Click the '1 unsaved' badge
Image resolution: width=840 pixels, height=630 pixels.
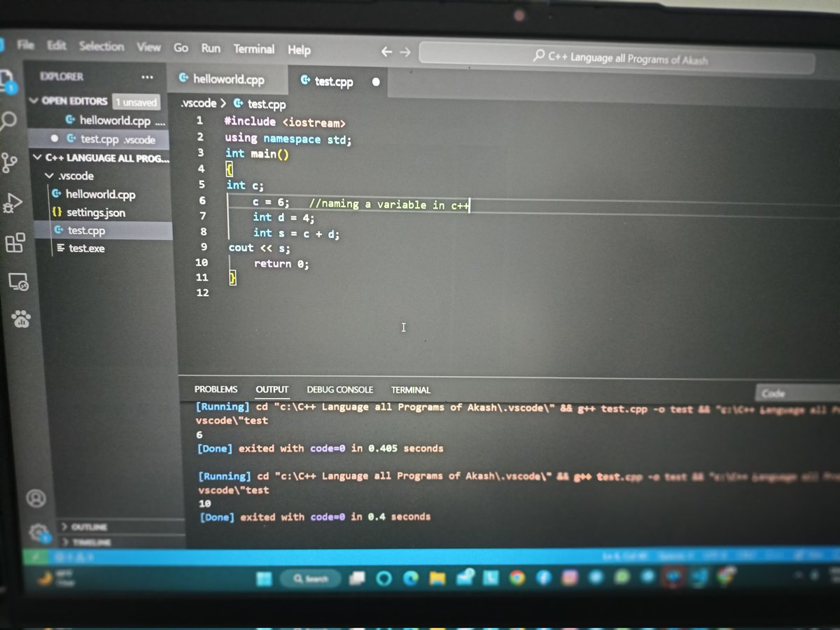[x=136, y=102]
